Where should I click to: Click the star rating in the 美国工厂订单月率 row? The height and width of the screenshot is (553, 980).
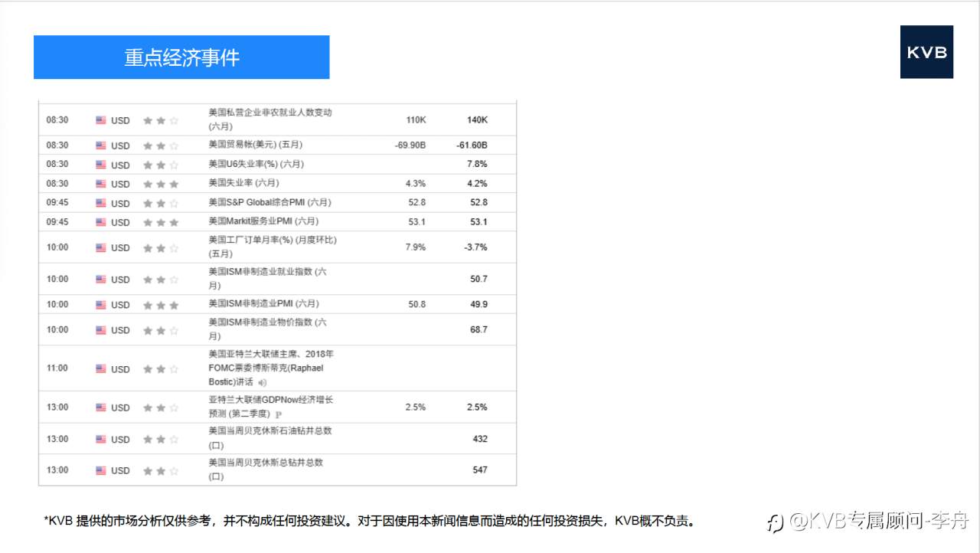point(161,247)
